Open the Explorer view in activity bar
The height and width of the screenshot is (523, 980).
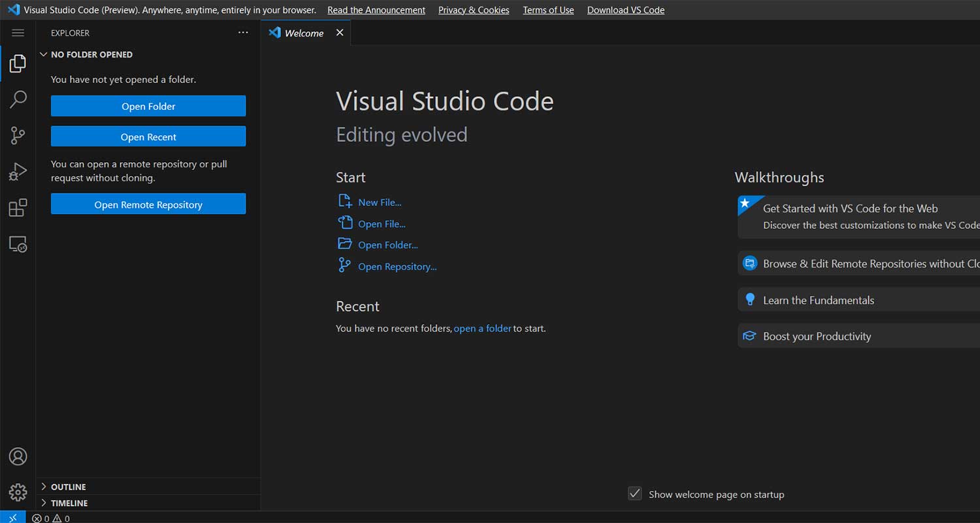point(18,63)
